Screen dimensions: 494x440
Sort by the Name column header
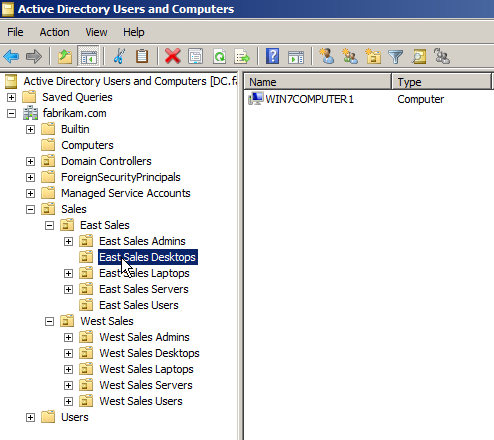coord(318,82)
